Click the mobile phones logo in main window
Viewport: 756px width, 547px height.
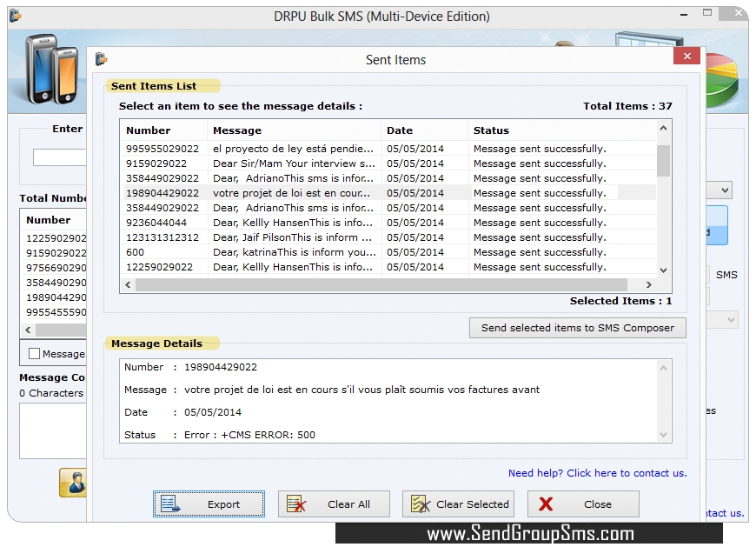[52, 69]
